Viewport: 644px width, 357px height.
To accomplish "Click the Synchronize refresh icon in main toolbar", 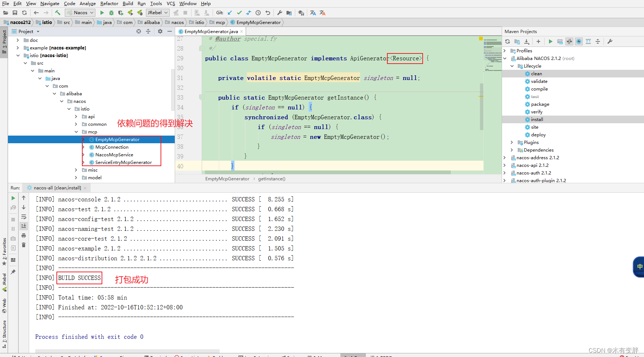I will click(24, 13).
